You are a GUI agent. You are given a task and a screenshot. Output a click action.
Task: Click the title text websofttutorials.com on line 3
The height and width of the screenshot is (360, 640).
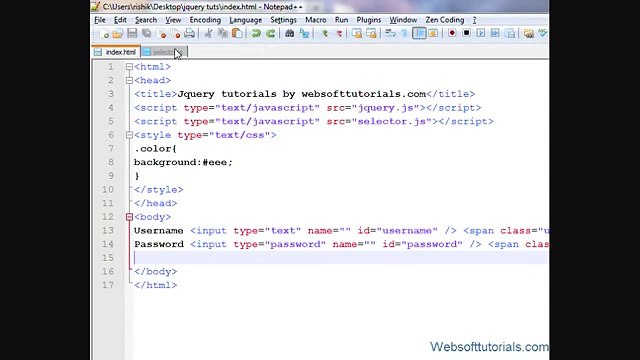364,94
